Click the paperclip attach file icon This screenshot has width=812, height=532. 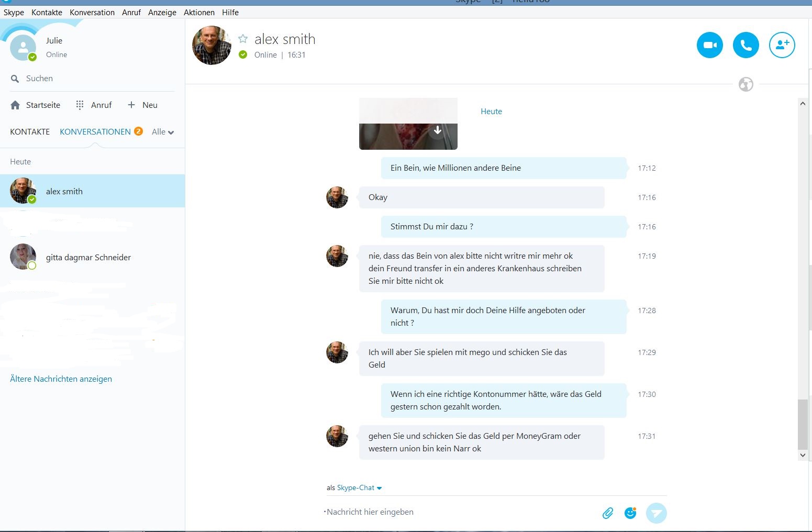(x=607, y=513)
